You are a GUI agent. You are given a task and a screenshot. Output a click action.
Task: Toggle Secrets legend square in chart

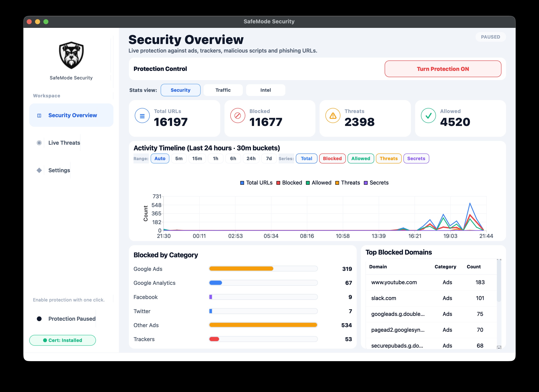366,183
